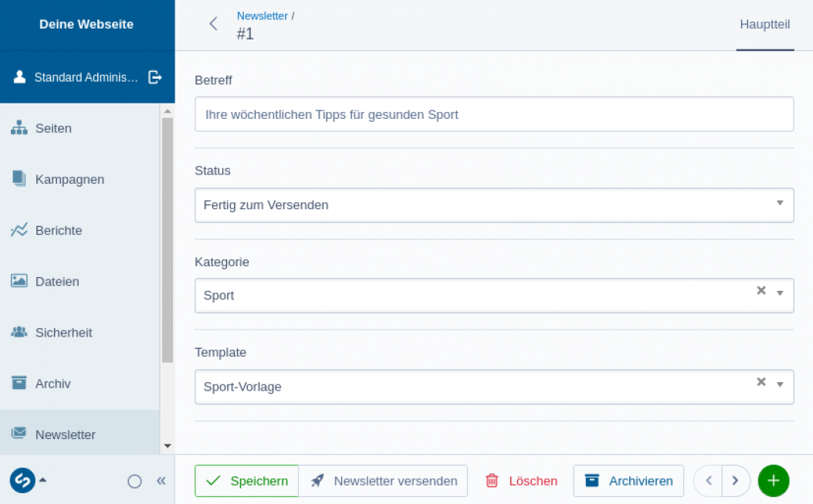Click the sidebar scrollbar thumb
The width and height of the screenshot is (813, 504).
coord(168,240)
